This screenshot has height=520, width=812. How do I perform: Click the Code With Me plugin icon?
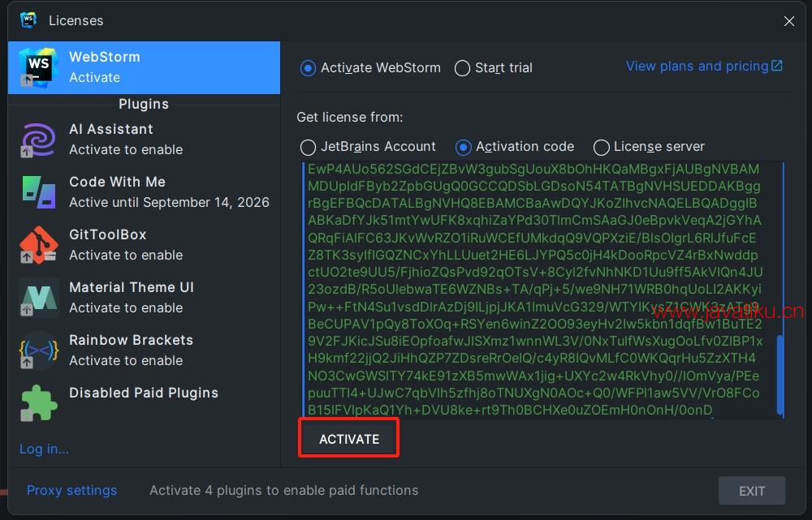[38, 192]
